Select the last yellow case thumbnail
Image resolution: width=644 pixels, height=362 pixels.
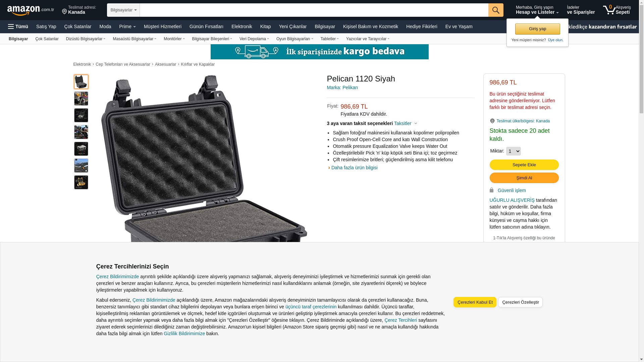pos(81,182)
